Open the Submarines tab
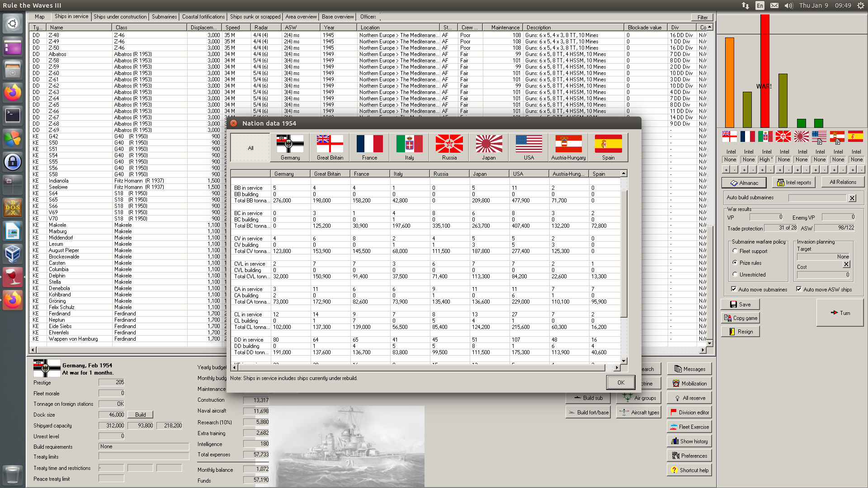The image size is (868, 488). [x=164, y=17]
